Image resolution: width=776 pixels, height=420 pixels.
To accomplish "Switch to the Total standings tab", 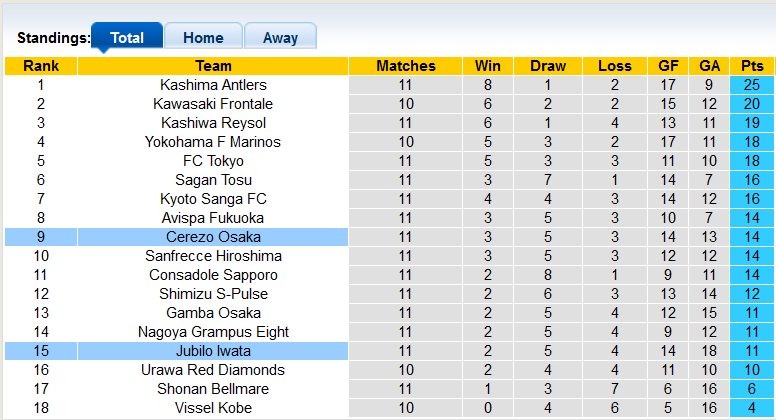I will point(127,38).
